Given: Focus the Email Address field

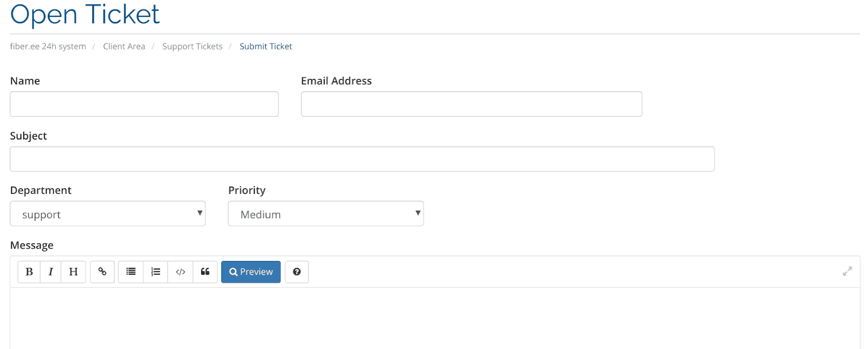Looking at the screenshot, I should 472,104.
